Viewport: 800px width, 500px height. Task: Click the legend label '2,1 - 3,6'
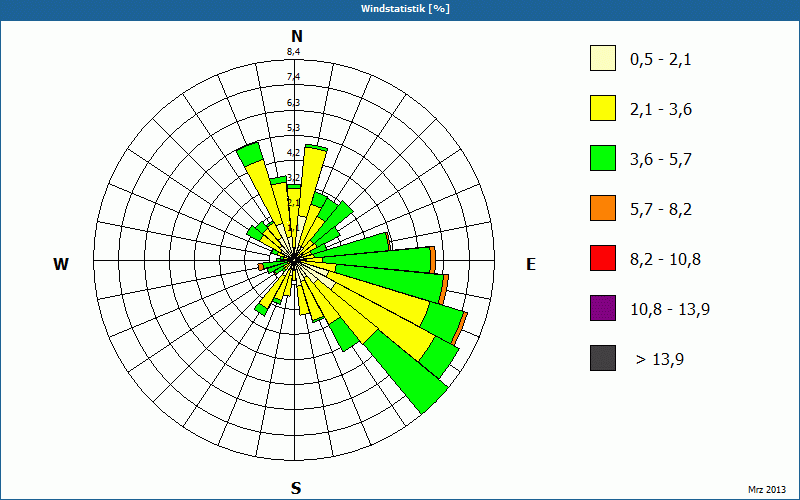pos(661,110)
